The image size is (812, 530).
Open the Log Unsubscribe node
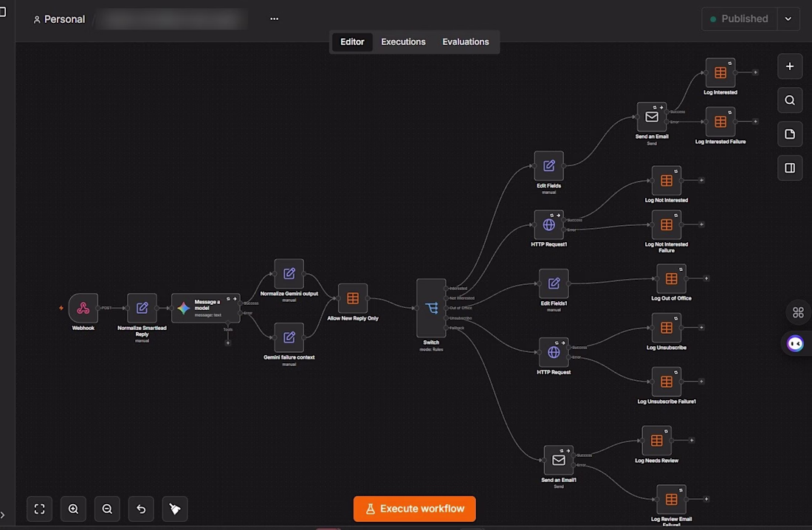[667, 328]
